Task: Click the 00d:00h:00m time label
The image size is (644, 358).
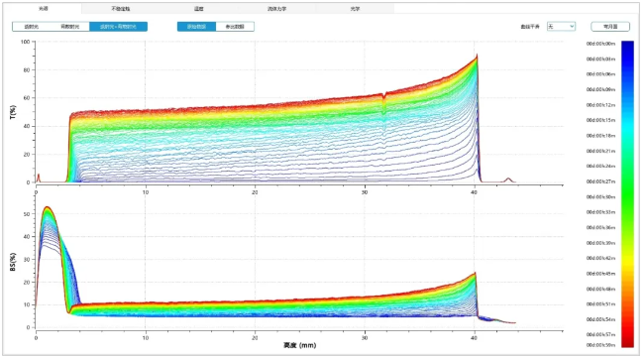Action: pyautogui.click(x=600, y=44)
